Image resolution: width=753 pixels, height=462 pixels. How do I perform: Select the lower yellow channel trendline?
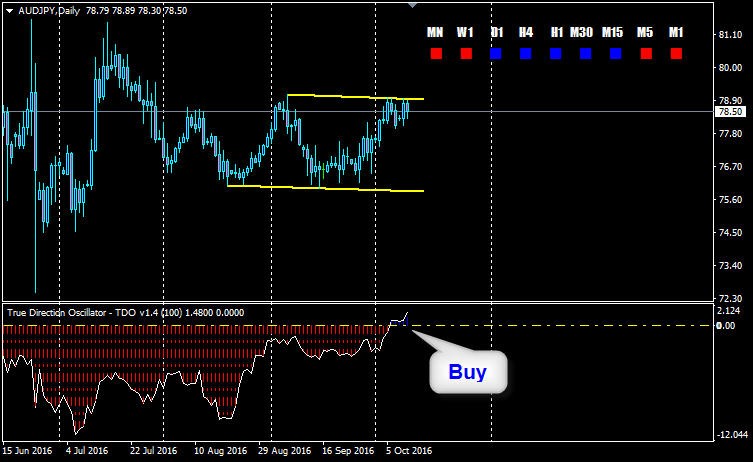click(326, 188)
